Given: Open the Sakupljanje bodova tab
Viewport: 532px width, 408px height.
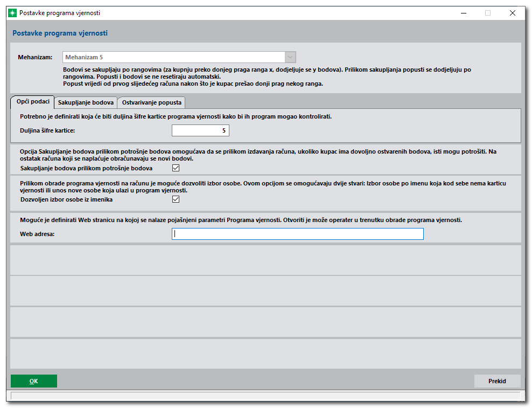Looking at the screenshot, I should tap(86, 102).
